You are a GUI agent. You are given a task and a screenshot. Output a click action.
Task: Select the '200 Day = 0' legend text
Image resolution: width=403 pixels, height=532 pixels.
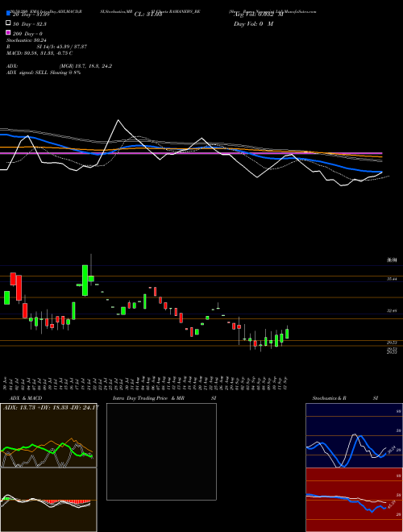[28, 34]
